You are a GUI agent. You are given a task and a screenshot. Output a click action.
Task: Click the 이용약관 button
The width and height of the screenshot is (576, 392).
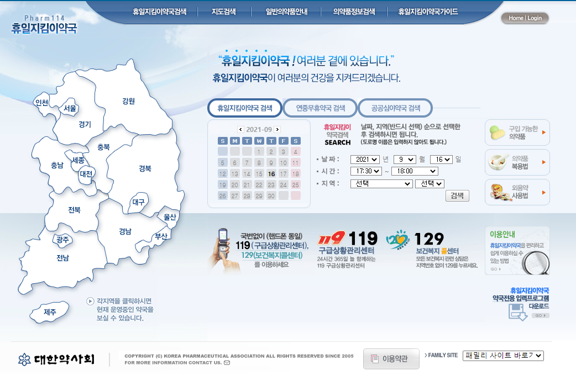coord(391,359)
